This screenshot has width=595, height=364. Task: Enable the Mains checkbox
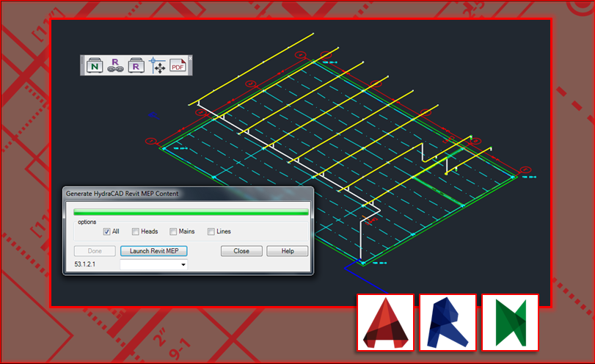pyautogui.click(x=173, y=232)
